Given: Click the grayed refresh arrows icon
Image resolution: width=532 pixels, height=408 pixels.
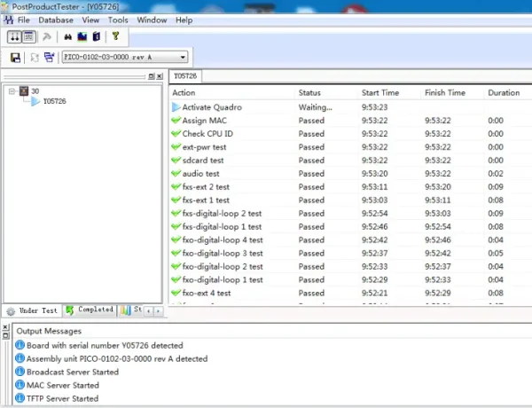Looking at the screenshot, I should pos(35,58).
